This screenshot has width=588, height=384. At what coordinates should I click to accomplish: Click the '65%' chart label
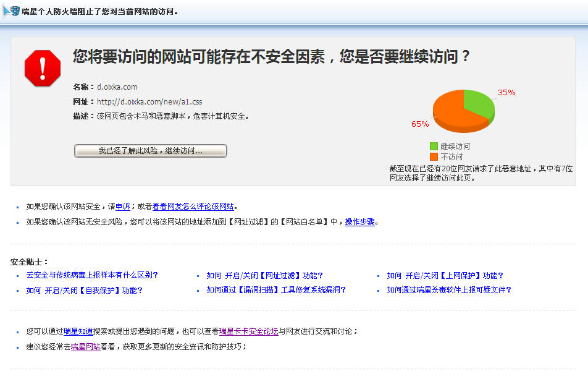[420, 124]
